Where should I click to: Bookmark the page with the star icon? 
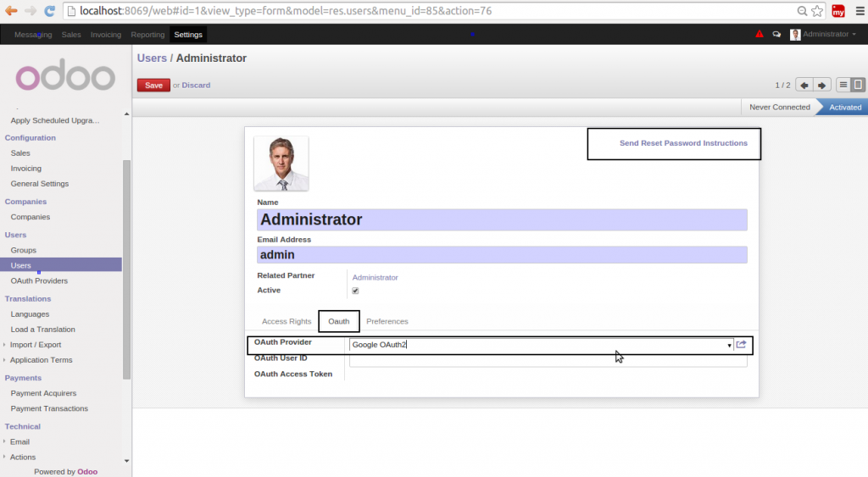(x=817, y=10)
